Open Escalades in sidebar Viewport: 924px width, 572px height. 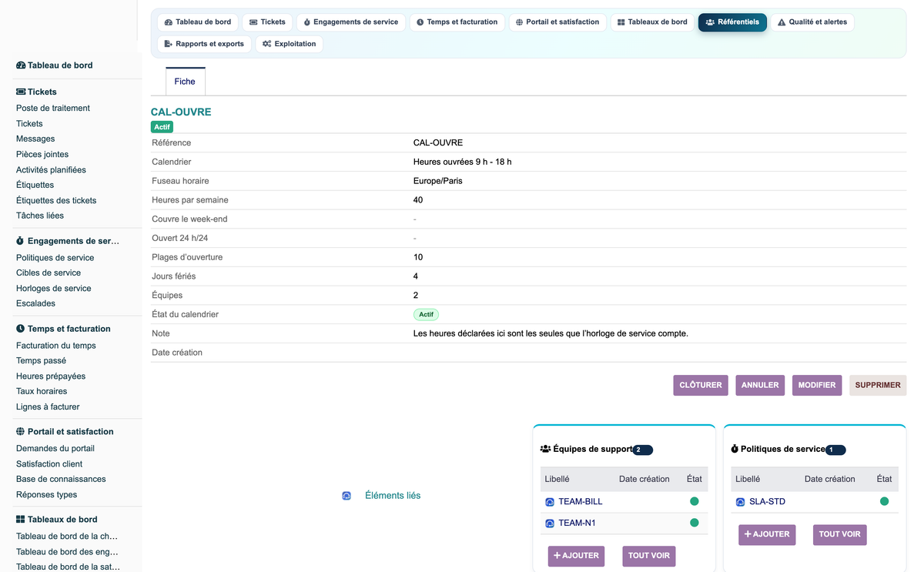[x=35, y=304]
